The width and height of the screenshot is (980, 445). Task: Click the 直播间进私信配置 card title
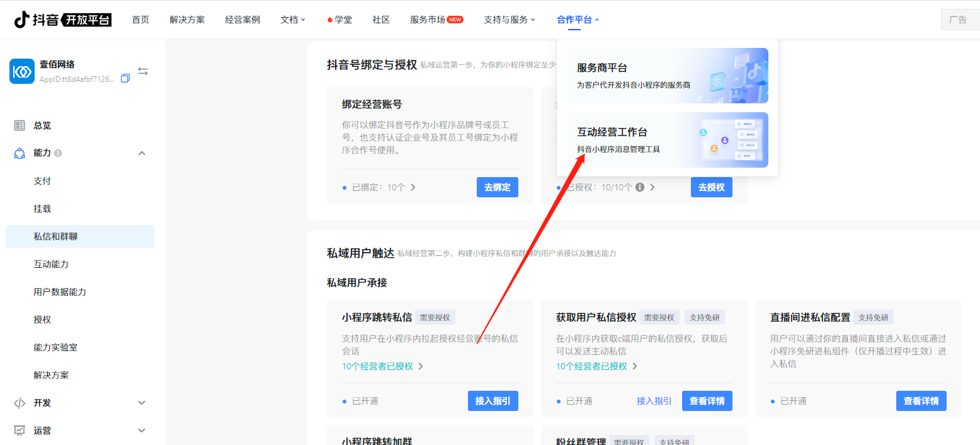[811, 317]
